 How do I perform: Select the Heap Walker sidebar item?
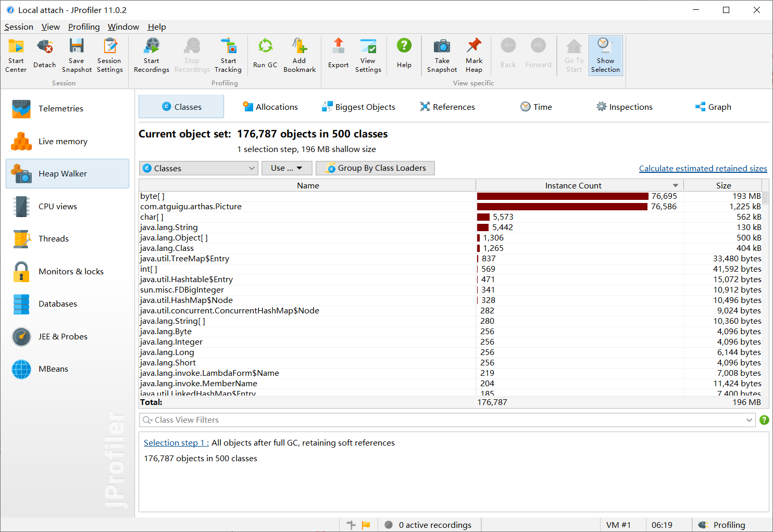(x=67, y=174)
